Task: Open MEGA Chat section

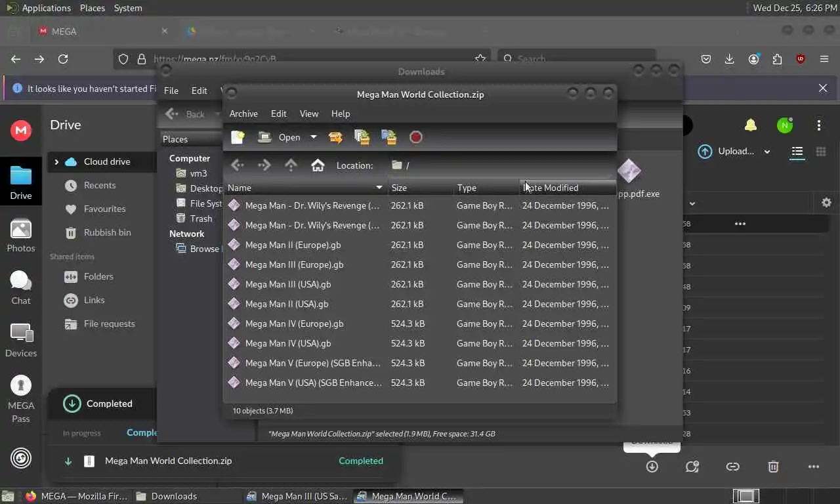Action: click(21, 288)
